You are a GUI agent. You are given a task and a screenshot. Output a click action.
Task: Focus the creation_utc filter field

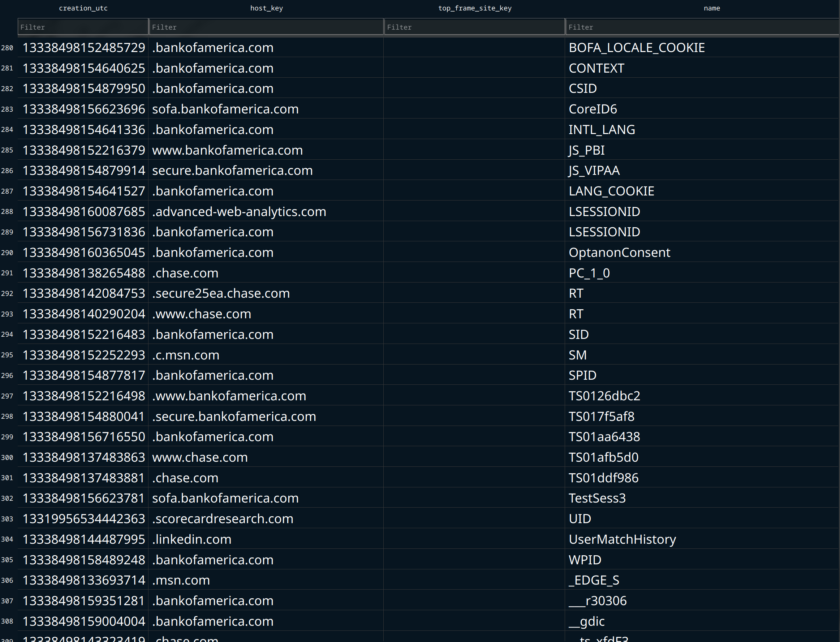tap(83, 27)
